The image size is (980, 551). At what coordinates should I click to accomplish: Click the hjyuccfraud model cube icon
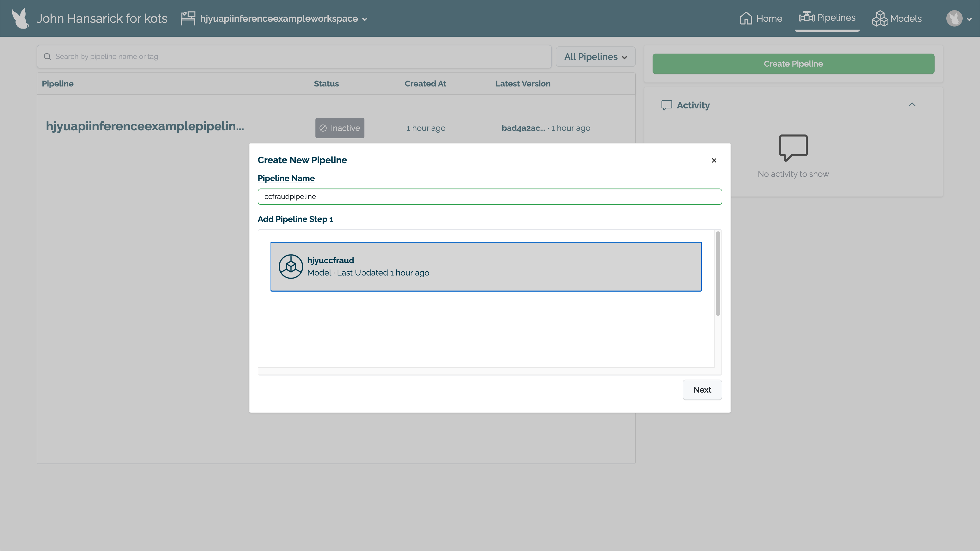tap(291, 267)
